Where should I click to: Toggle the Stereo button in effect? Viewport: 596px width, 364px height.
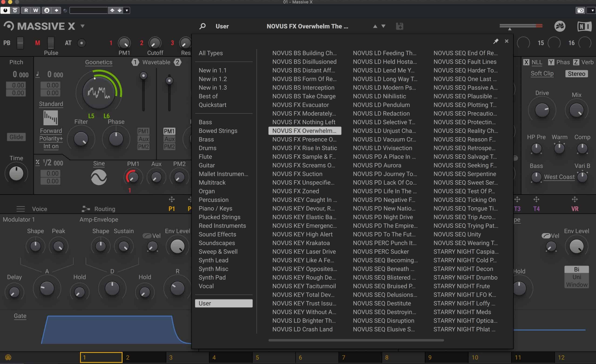[576, 74]
